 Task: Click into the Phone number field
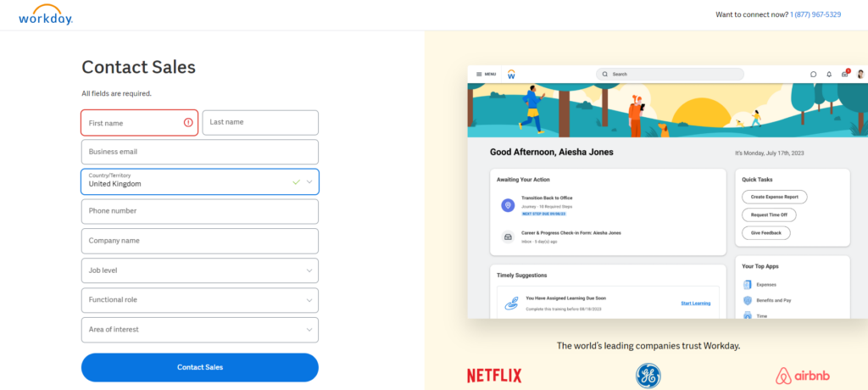point(200,211)
